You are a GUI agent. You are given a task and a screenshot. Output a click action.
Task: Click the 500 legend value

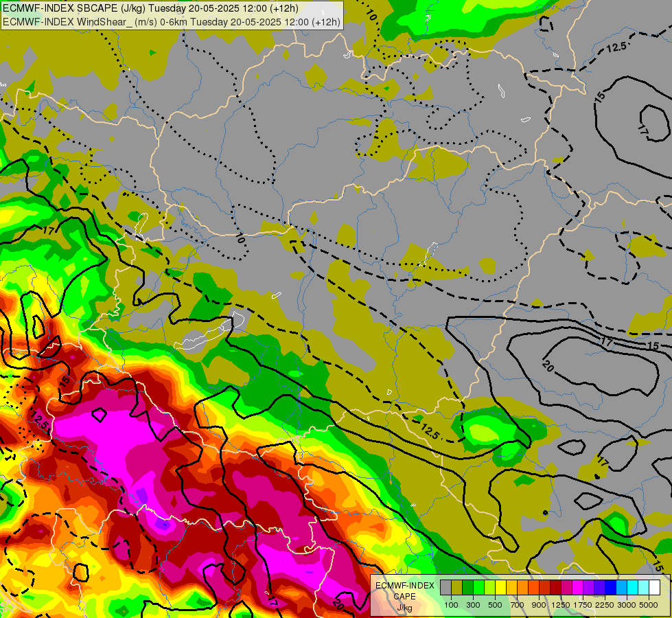point(495,605)
